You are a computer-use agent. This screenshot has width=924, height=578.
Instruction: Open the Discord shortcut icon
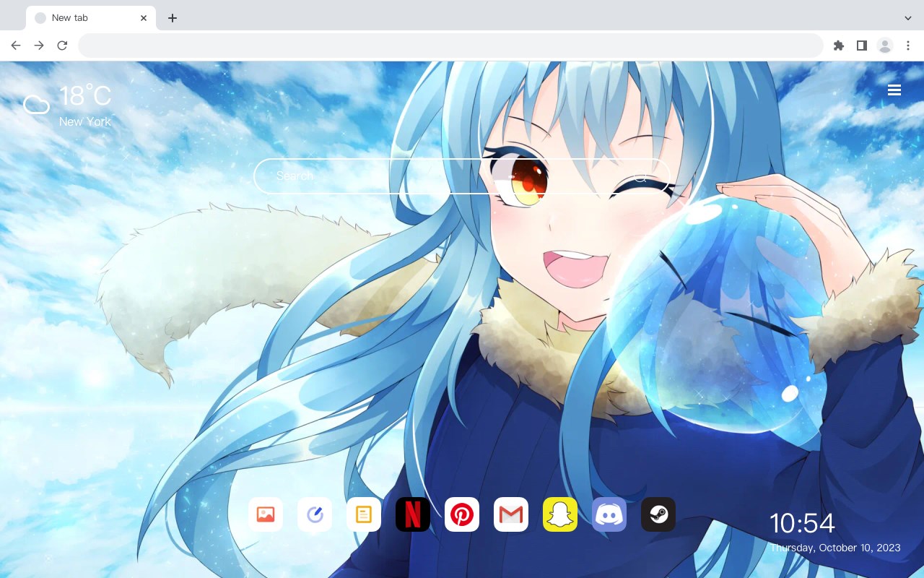point(609,514)
